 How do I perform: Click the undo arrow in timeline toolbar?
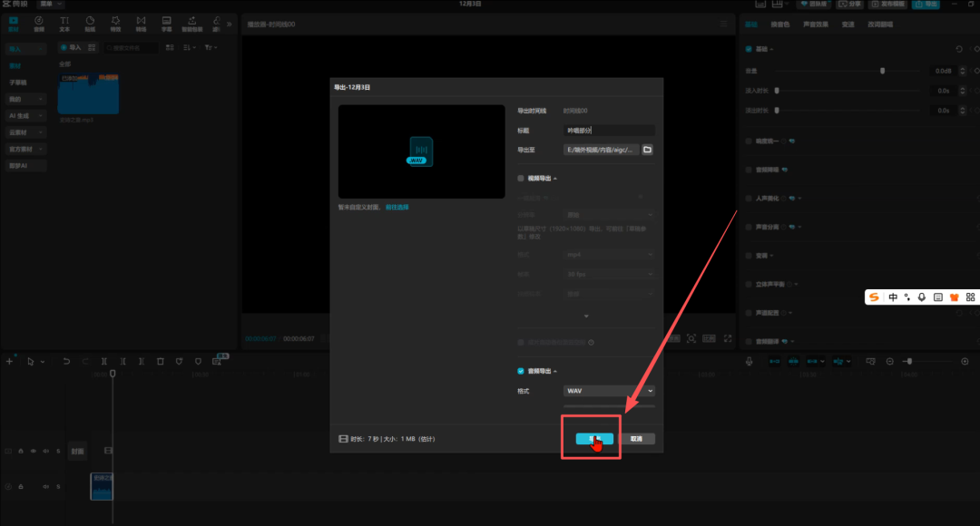click(66, 361)
